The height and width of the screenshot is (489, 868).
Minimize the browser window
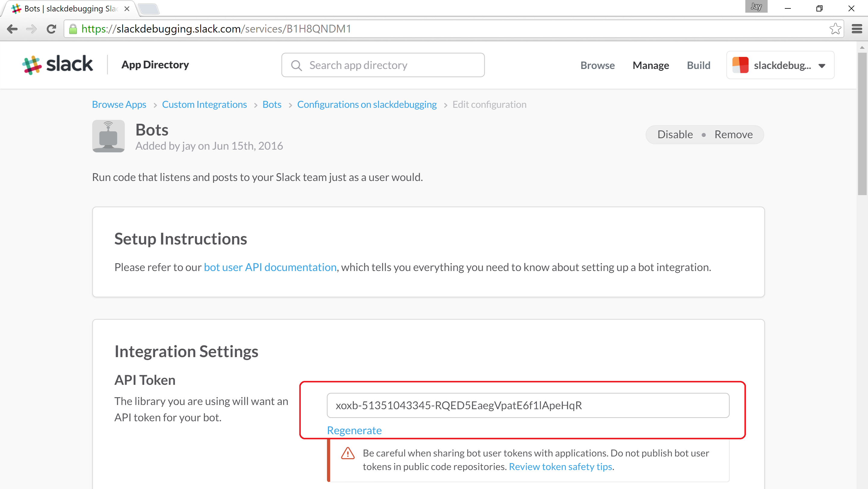click(x=788, y=8)
